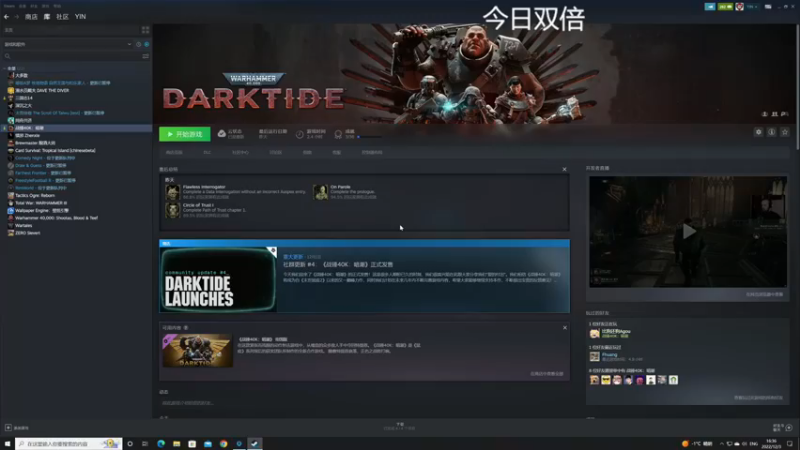Open the account name dropdown
The width and height of the screenshot is (800, 450).
tap(752, 7)
